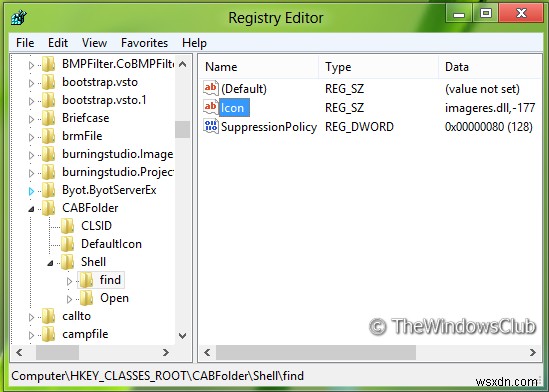This screenshot has width=549, height=392.
Task: Click the Shell folder icon
Action: 67,262
